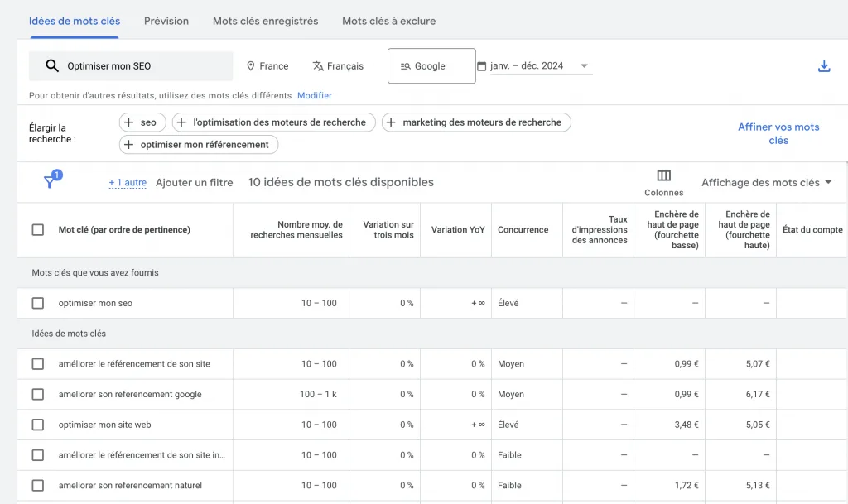848x504 pixels.
Task: Click the search magnifier icon
Action: click(52, 66)
